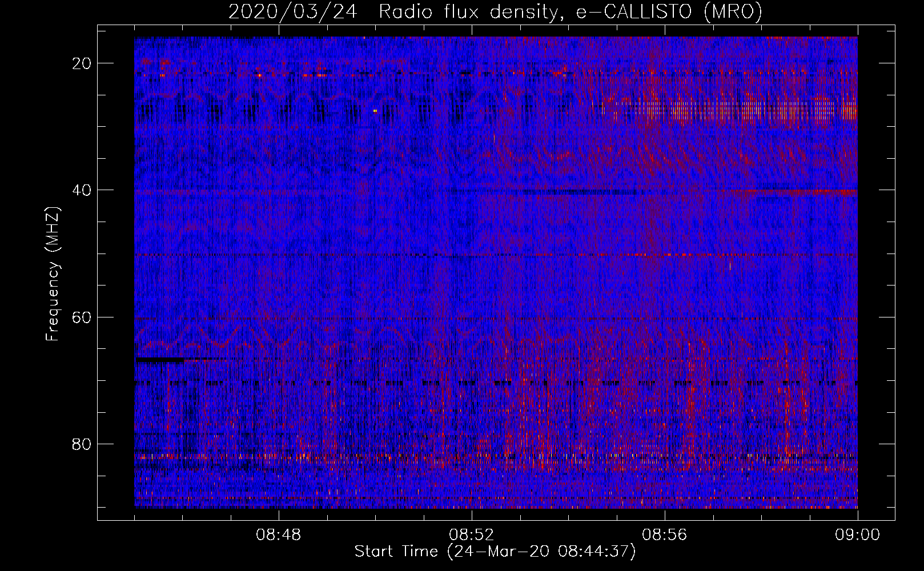This screenshot has height=571, width=924.
Task: Click the 60 frequency tick label
Action: pyautogui.click(x=82, y=317)
